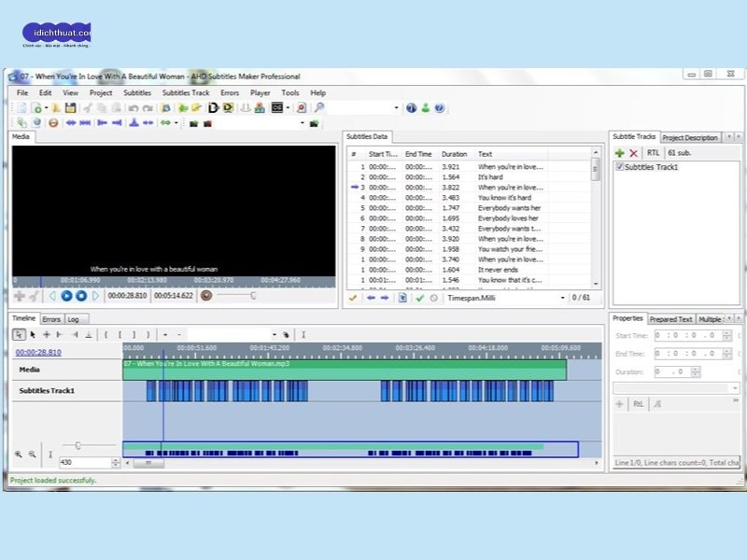
Task: Adjust the timeline zoom slider
Action: click(78, 445)
